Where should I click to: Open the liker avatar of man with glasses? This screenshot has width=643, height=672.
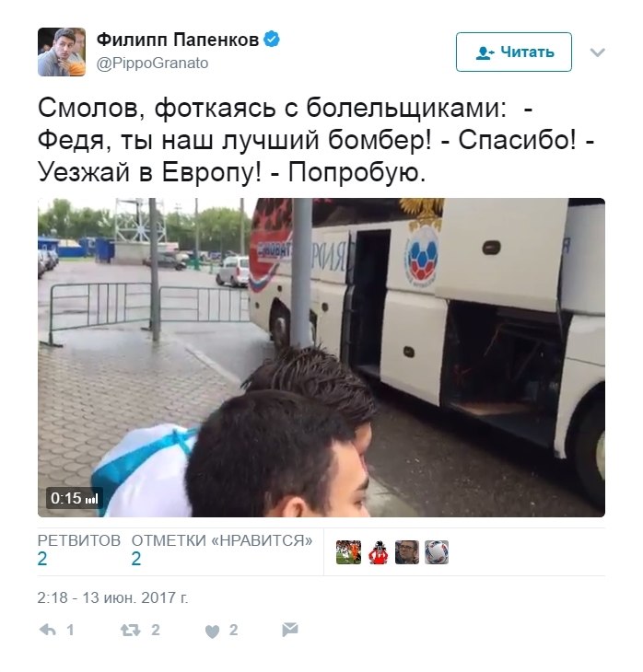(407, 552)
